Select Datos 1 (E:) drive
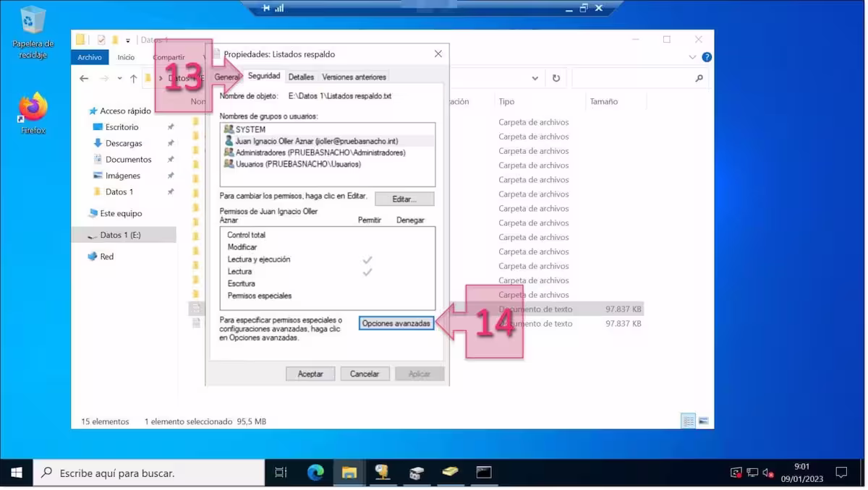868x490 pixels. click(x=120, y=235)
